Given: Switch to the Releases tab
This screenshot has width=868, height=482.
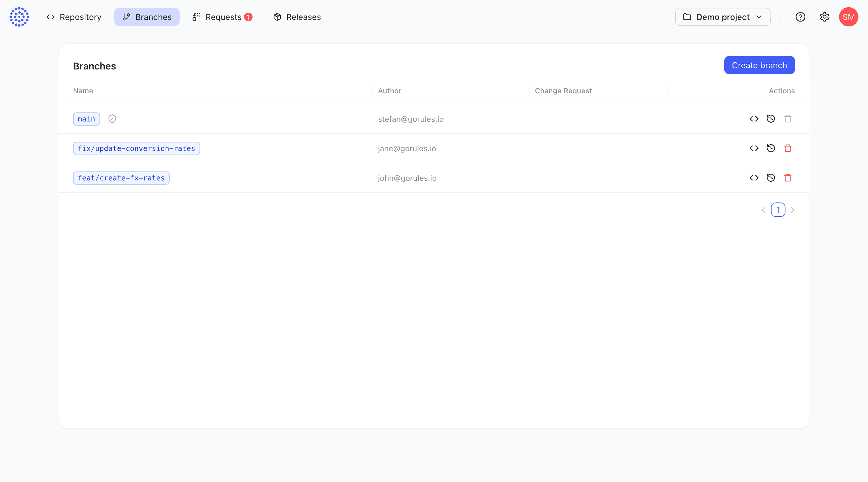Looking at the screenshot, I should [x=297, y=17].
